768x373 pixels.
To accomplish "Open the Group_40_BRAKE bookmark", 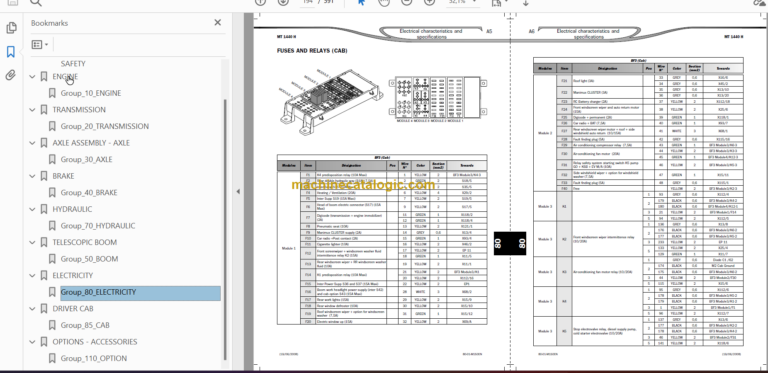I will [x=89, y=193].
